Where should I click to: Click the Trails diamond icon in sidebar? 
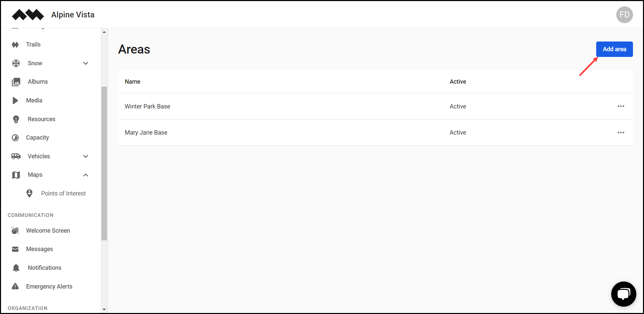(15, 45)
